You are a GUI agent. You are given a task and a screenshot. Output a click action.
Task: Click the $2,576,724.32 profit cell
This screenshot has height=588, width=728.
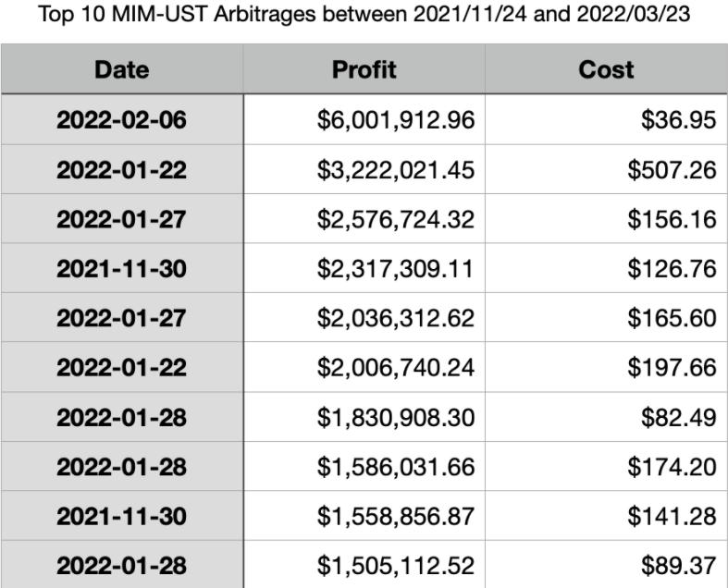tap(395, 219)
